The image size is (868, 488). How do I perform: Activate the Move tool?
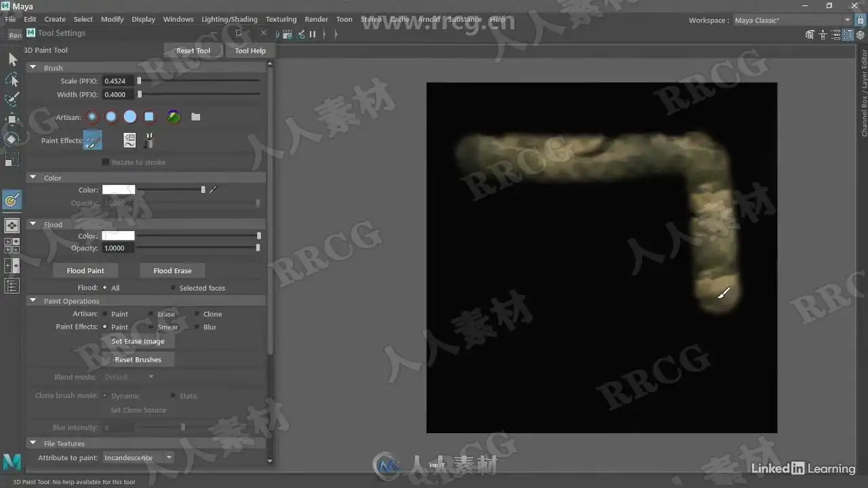[x=12, y=119]
